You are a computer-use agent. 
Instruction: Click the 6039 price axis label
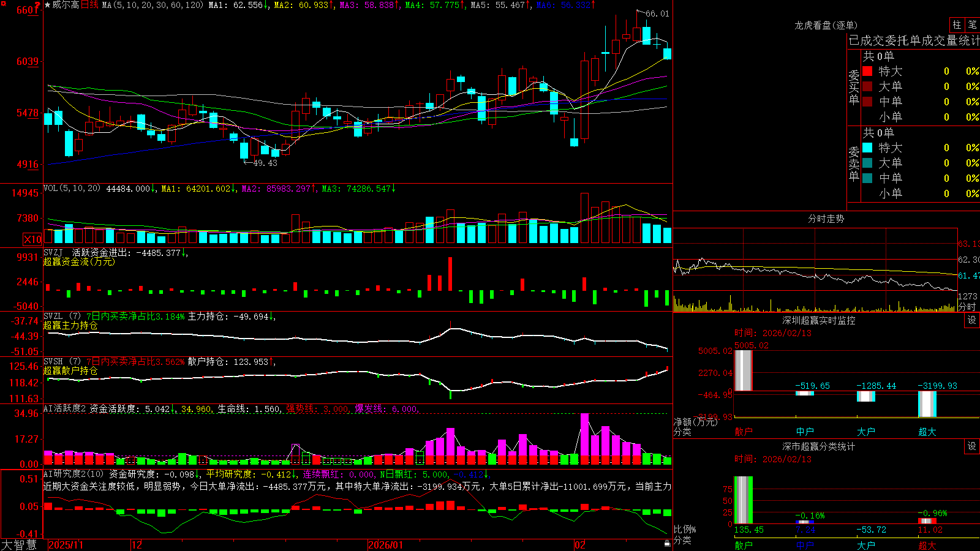coord(28,61)
